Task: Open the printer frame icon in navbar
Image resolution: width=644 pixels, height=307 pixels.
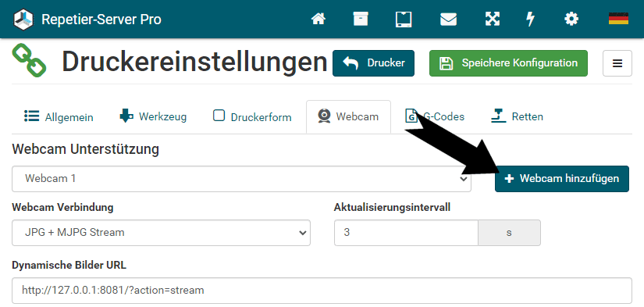Action: click(404, 19)
